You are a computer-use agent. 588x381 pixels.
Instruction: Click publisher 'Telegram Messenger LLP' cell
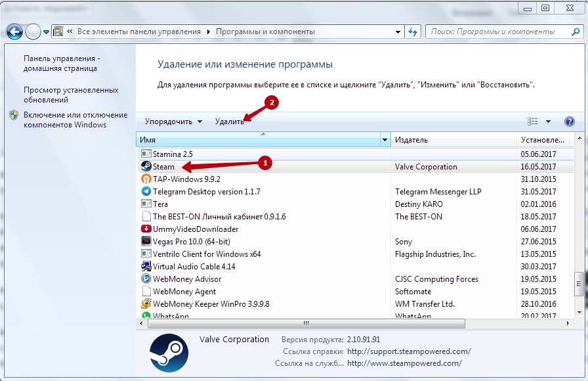(438, 191)
